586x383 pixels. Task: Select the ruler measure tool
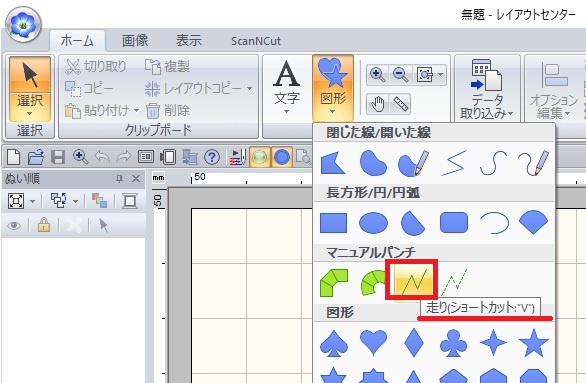pos(401,104)
